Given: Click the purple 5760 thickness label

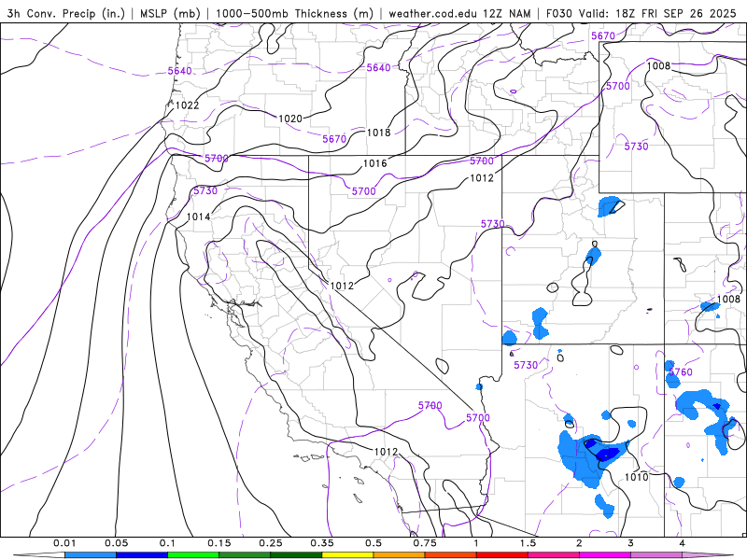Looking at the screenshot, I should pos(681,371).
